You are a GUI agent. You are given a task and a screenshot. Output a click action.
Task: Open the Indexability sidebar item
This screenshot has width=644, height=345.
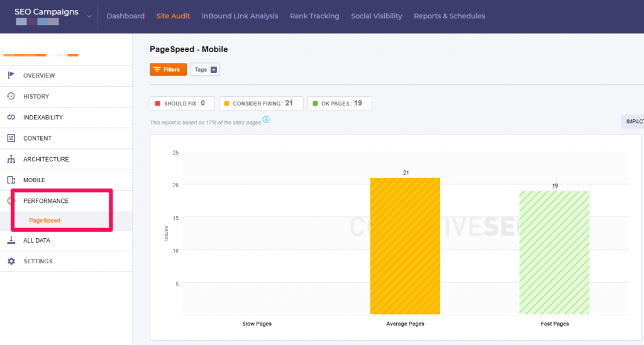click(x=66, y=118)
